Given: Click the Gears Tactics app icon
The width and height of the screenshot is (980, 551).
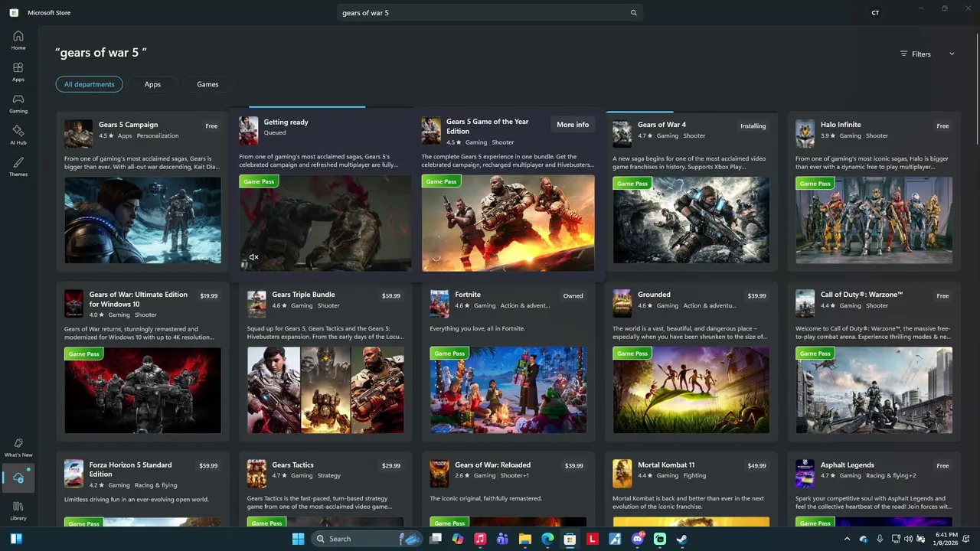Looking at the screenshot, I should pos(256,474).
